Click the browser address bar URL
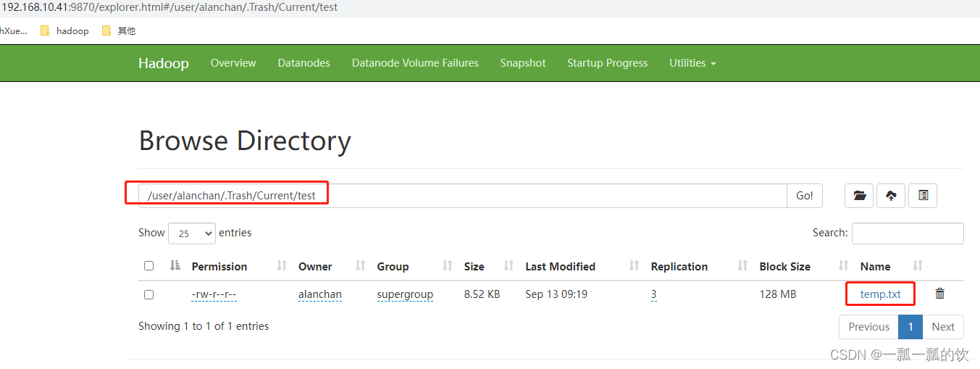Image resolution: width=980 pixels, height=369 pixels. coord(169,7)
